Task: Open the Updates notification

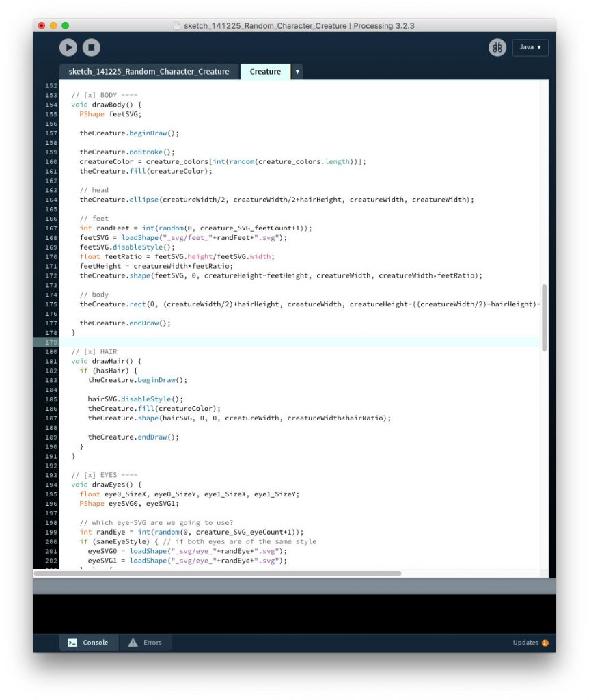Action: click(525, 643)
